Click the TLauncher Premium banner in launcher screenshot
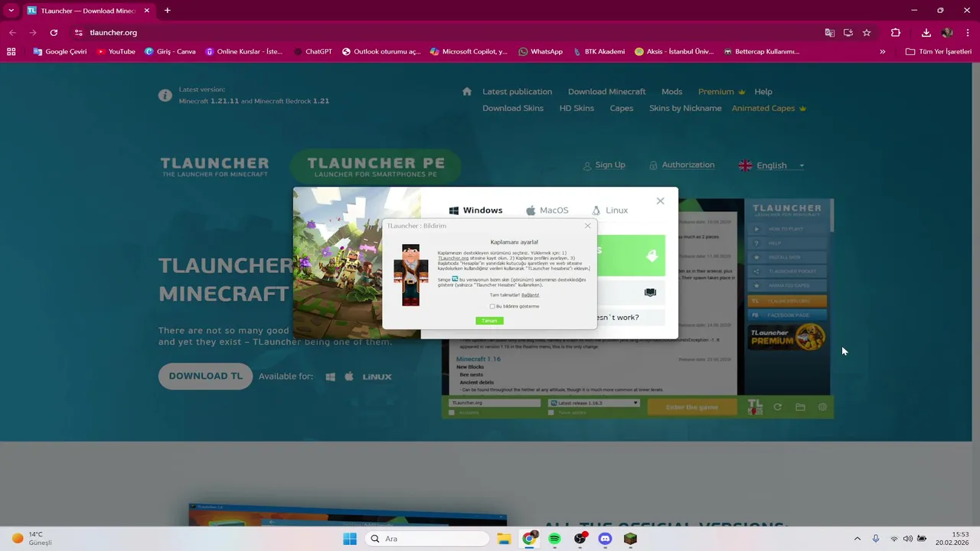Screen dimensions: 980x551 [787, 337]
